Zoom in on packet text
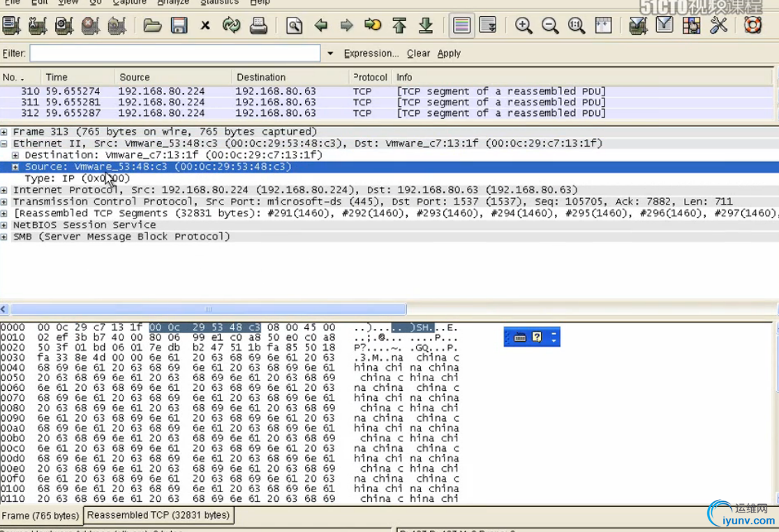Screen dimensions: 779x532 coord(524,26)
